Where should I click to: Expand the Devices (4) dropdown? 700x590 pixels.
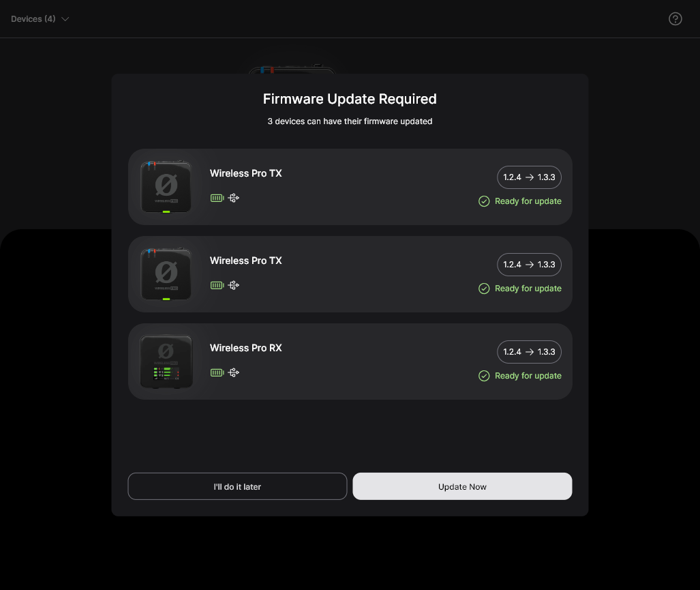point(40,18)
